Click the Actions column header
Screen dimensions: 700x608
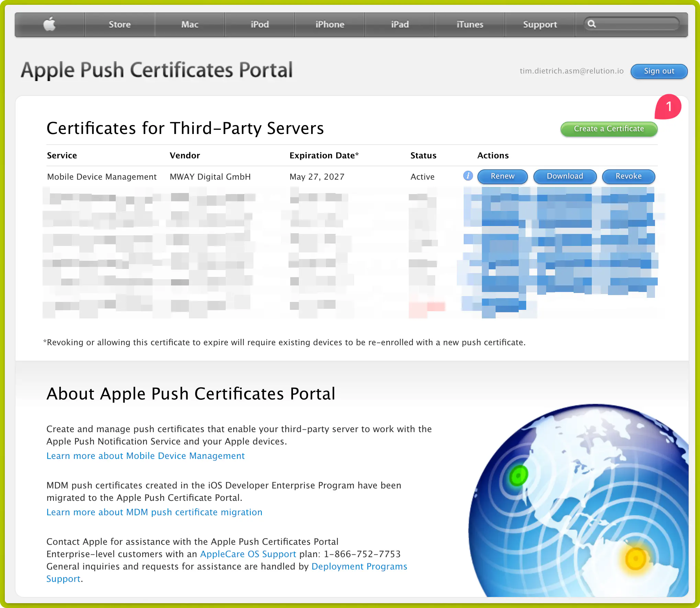point(493,156)
